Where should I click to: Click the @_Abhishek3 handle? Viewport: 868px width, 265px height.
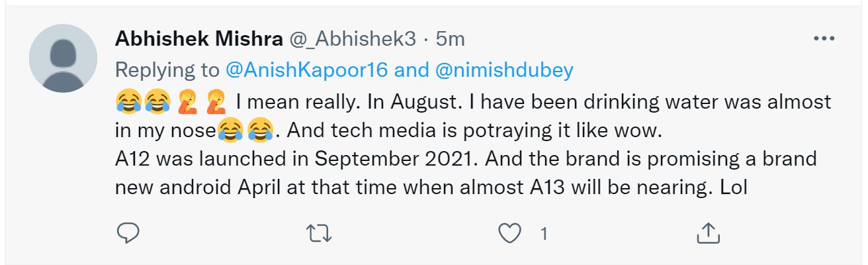tap(353, 40)
